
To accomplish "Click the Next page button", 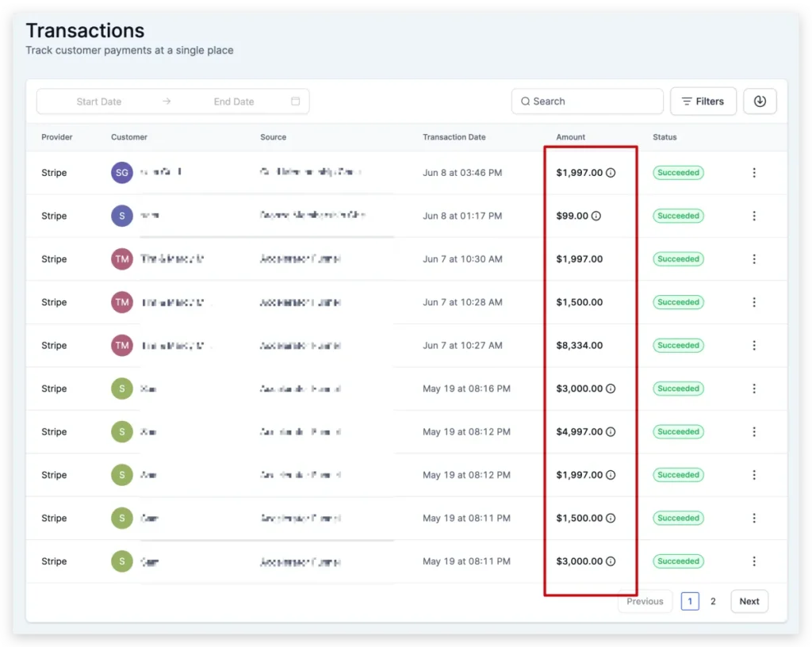I will [749, 601].
